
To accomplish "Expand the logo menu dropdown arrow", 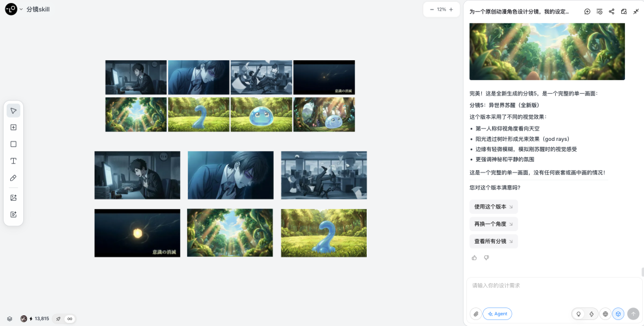I will click(x=21, y=10).
